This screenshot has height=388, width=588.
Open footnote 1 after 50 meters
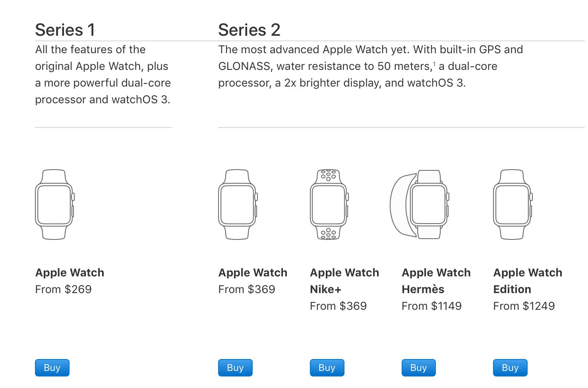point(434,64)
